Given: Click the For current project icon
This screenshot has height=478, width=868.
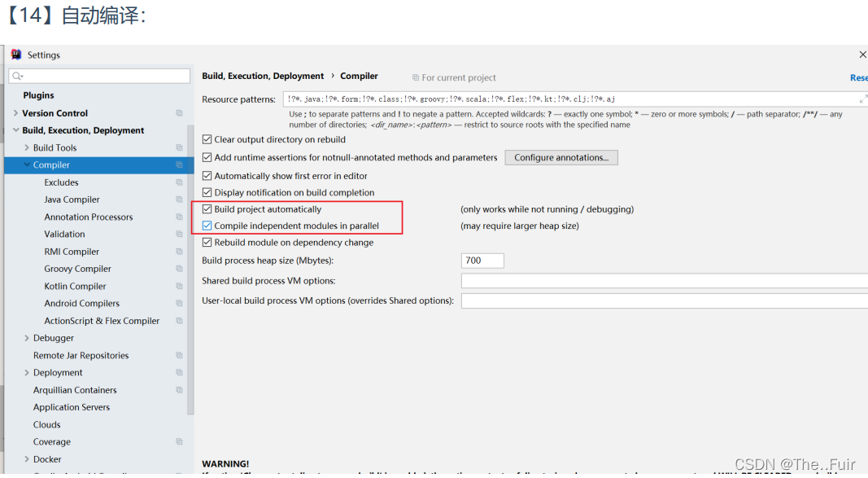Looking at the screenshot, I should (x=416, y=77).
